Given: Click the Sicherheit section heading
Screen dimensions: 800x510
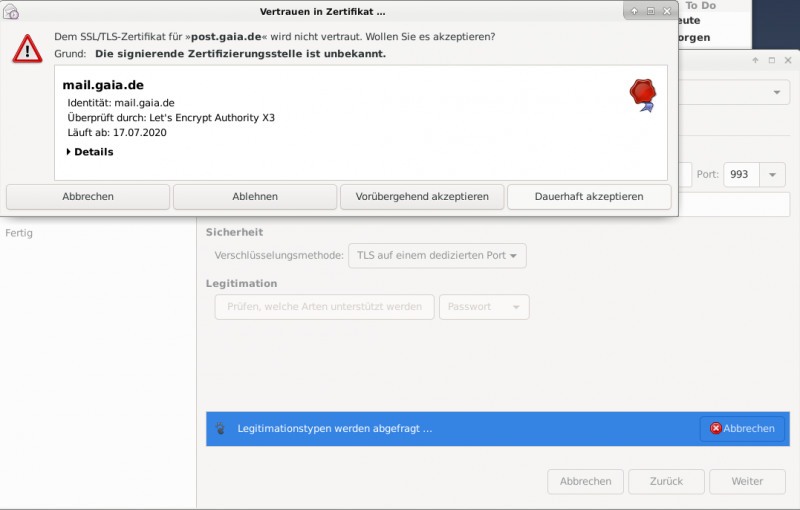Looking at the screenshot, I should (x=234, y=233).
